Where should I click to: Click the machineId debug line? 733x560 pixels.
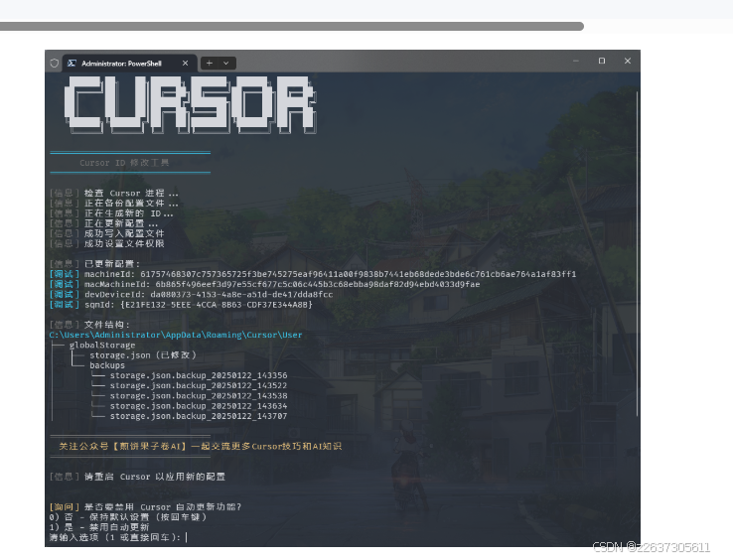tap(313, 274)
